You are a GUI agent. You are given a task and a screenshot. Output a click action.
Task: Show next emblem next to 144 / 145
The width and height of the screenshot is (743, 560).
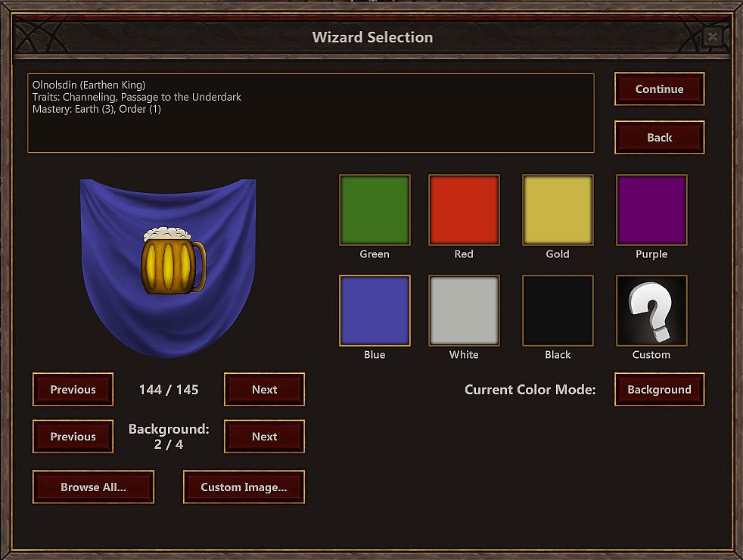tap(264, 390)
